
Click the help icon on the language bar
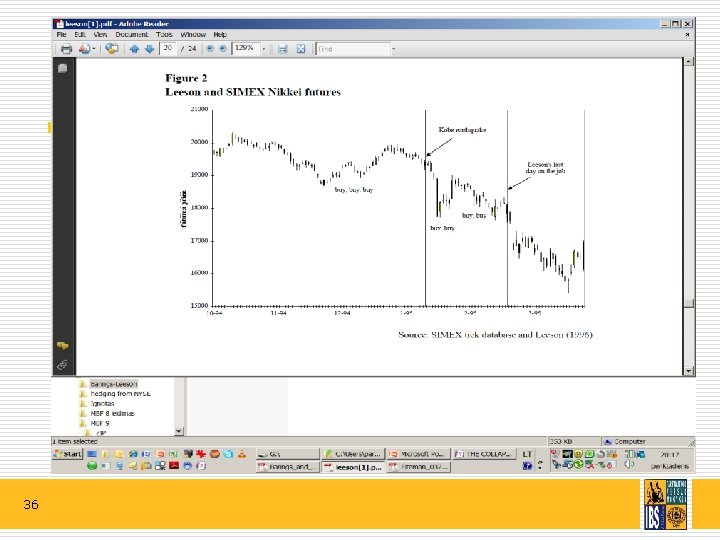tap(528, 466)
